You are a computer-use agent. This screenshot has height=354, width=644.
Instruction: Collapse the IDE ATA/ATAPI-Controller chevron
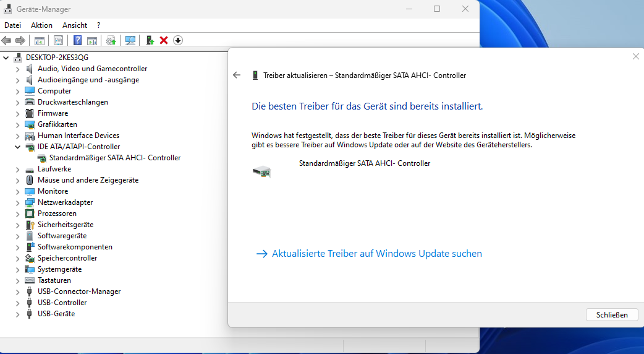click(x=17, y=147)
